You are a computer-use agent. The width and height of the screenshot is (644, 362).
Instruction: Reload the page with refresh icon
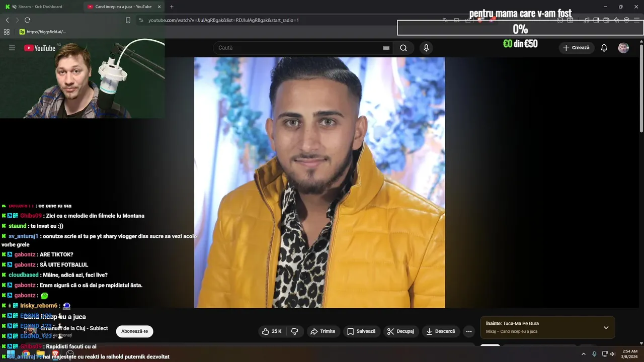(x=27, y=20)
